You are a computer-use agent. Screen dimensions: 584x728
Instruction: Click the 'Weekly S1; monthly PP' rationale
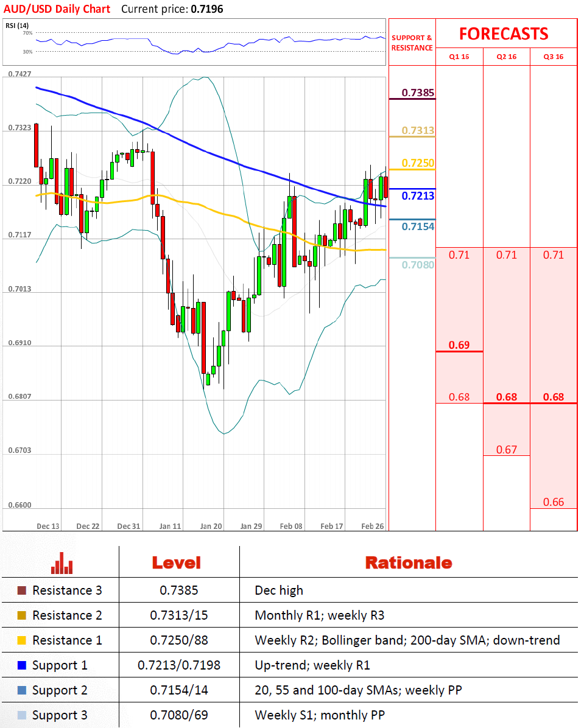pyautogui.click(x=320, y=716)
